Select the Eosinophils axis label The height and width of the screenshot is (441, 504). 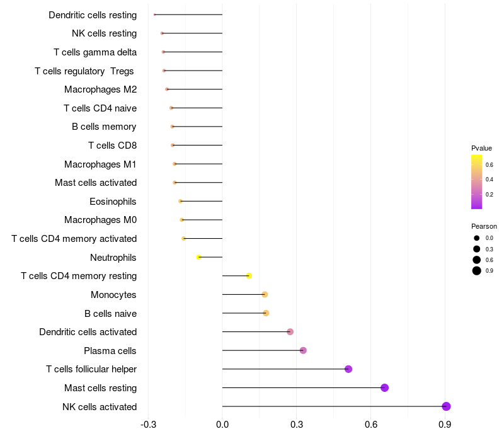113,202
